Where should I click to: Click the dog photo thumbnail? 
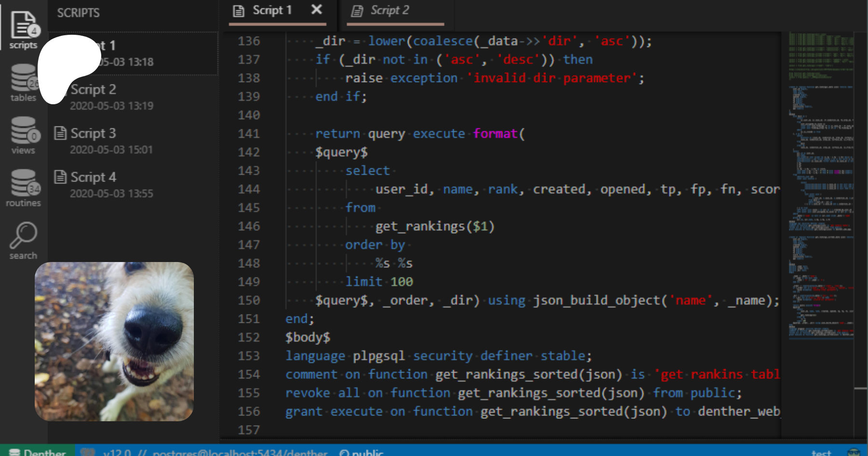click(114, 341)
